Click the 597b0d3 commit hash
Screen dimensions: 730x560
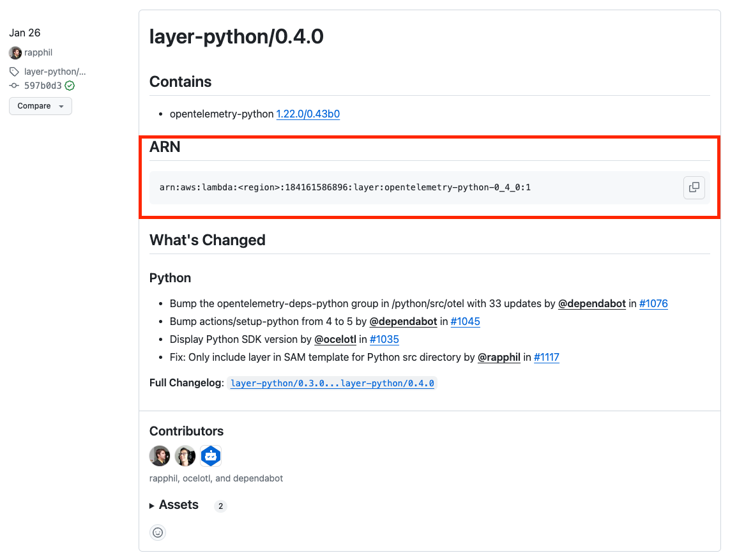(x=41, y=85)
